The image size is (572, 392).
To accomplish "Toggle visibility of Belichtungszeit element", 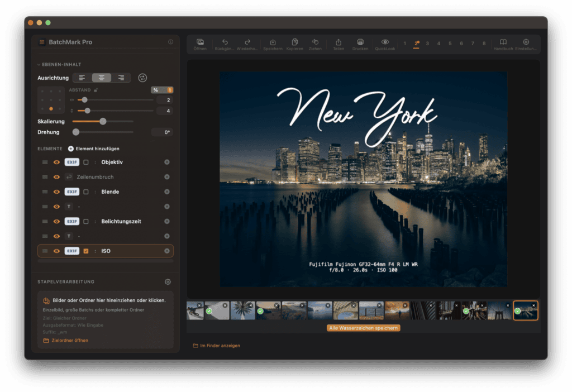I will (x=56, y=221).
